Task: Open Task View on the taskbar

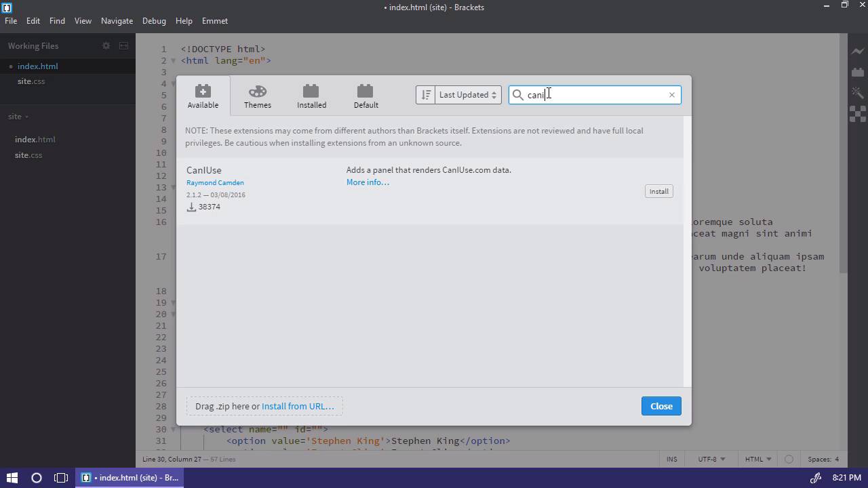Action: tap(61, 478)
